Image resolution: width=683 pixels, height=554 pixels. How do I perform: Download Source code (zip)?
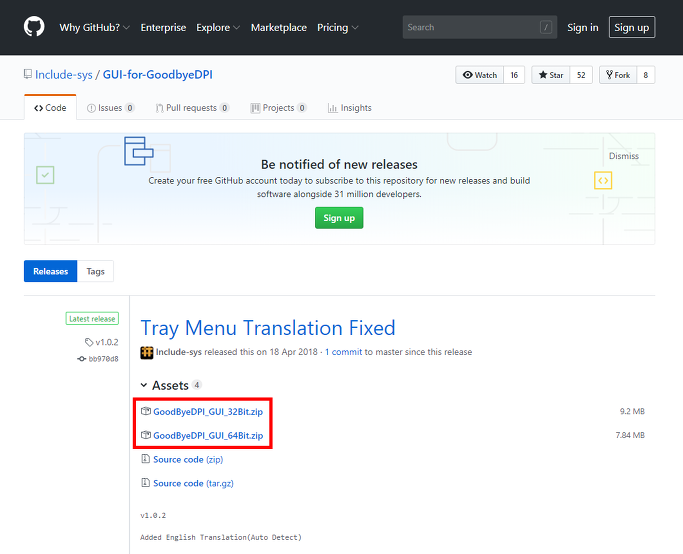click(x=188, y=459)
